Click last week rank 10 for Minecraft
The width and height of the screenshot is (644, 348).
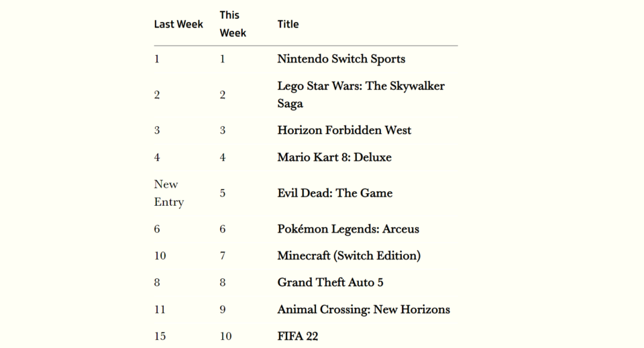[x=160, y=255]
